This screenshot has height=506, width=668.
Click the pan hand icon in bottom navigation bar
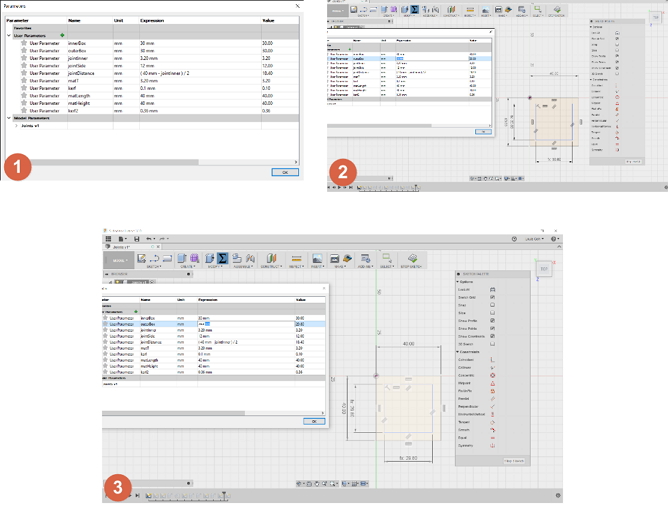point(317,484)
